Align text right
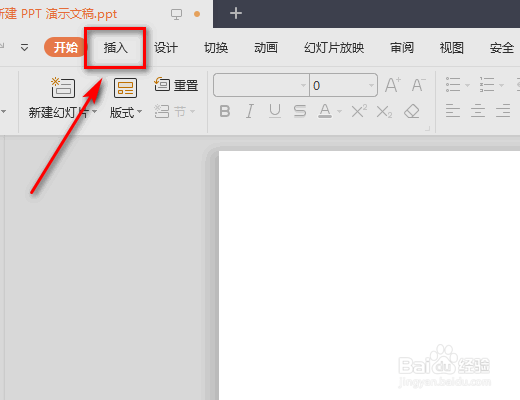 pos(503,111)
